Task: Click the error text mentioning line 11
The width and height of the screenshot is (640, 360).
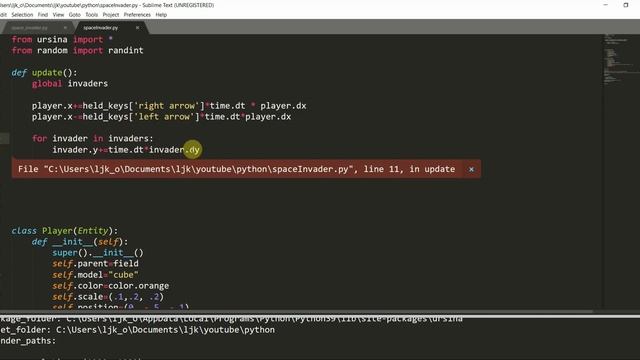Action: pyautogui.click(x=236, y=169)
